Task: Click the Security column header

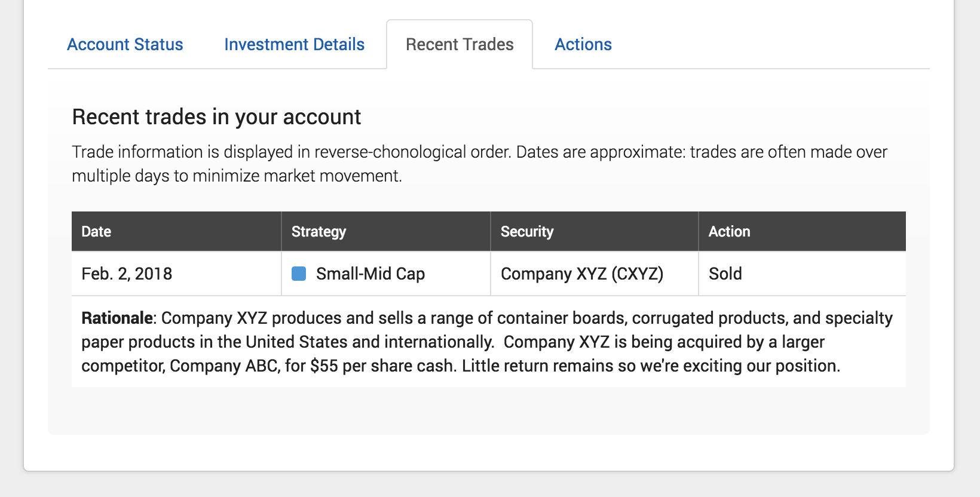Action: pyautogui.click(x=526, y=231)
